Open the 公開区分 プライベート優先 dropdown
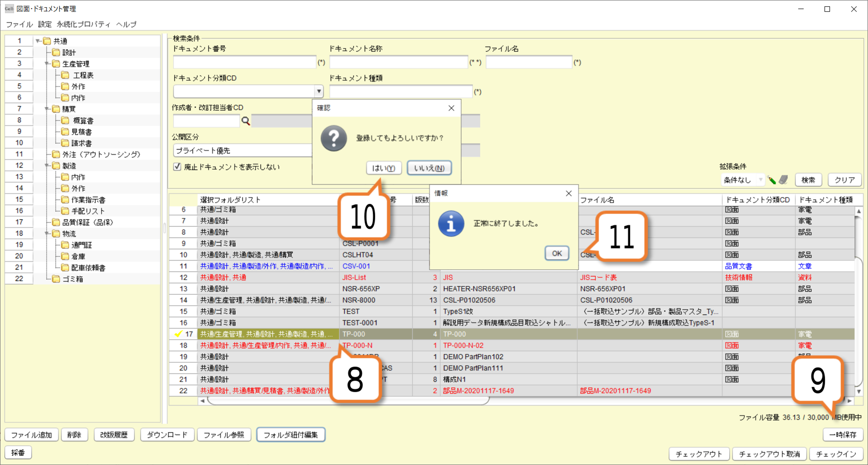868x465 pixels. click(x=243, y=151)
